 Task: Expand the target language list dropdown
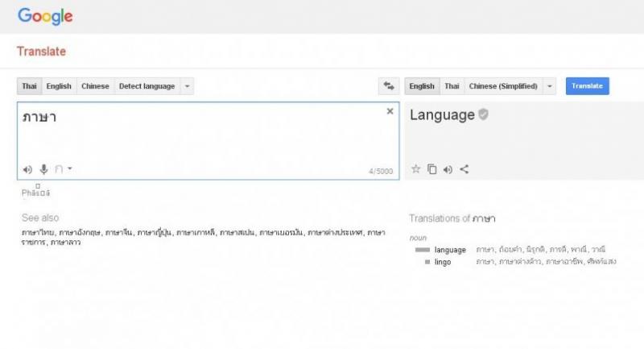[550, 86]
